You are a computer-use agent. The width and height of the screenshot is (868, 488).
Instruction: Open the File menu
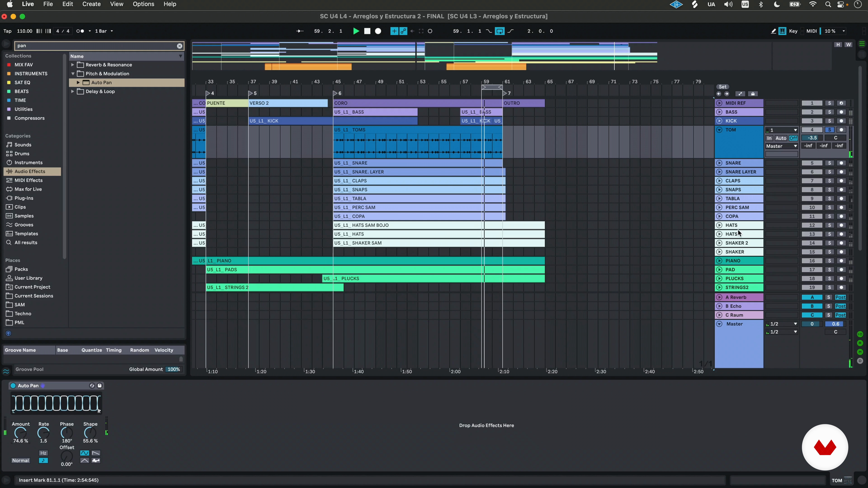pos(48,4)
